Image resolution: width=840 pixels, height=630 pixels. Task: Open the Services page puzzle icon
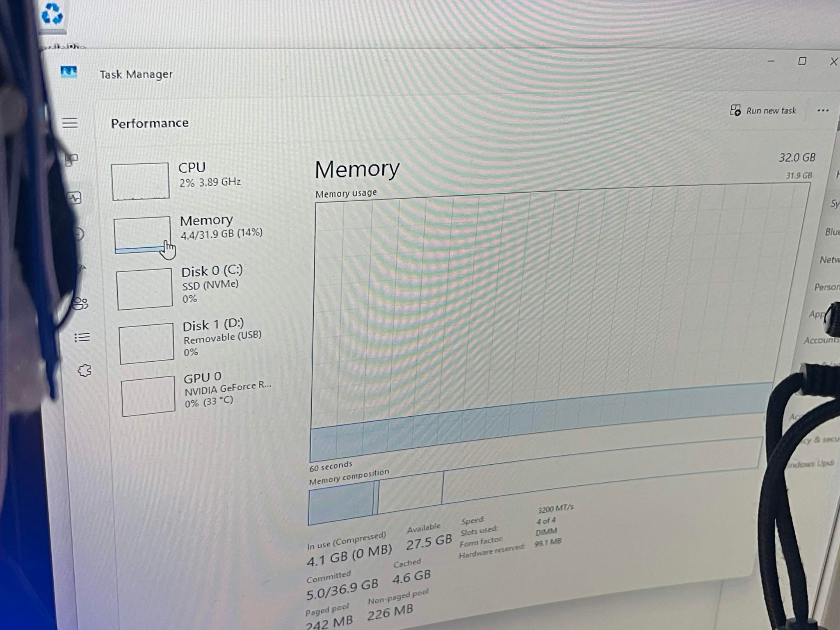84,371
